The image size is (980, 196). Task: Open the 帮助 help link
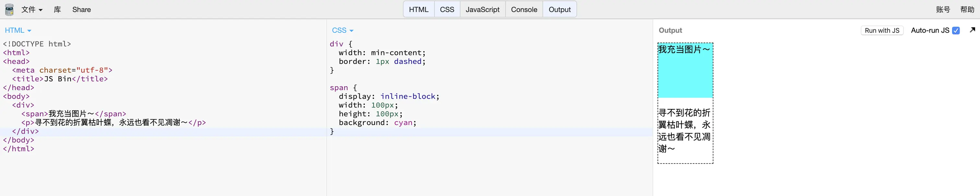967,9
